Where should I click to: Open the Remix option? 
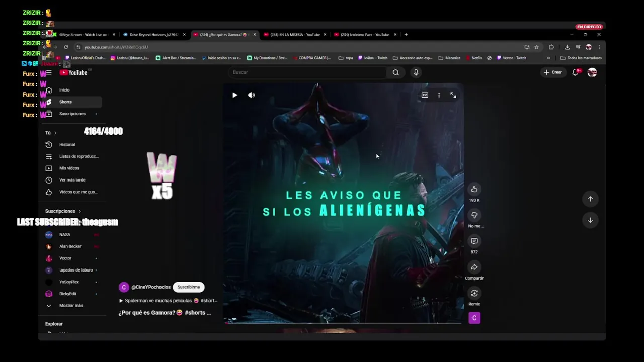pyautogui.click(x=474, y=293)
